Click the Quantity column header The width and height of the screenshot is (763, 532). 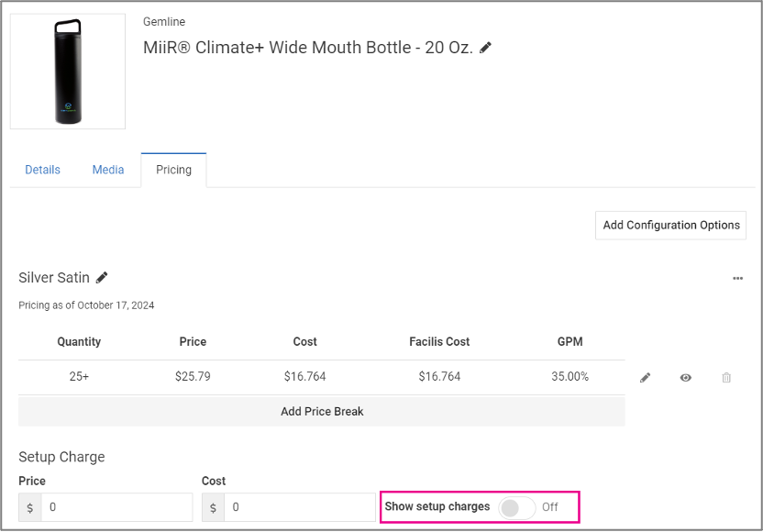point(79,342)
